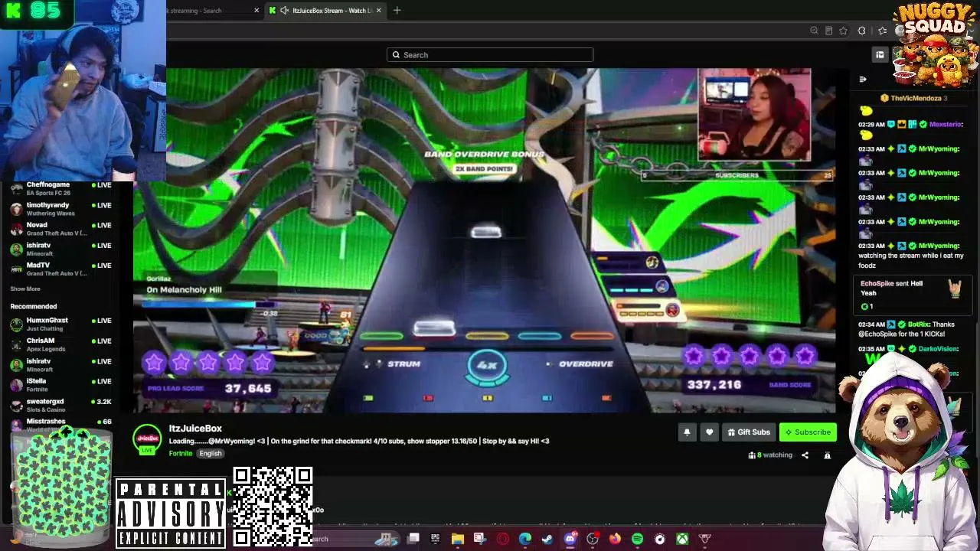Click TheVicMendoza pinned gifter entry
Viewport: 980px width, 551px height.
coord(914,98)
